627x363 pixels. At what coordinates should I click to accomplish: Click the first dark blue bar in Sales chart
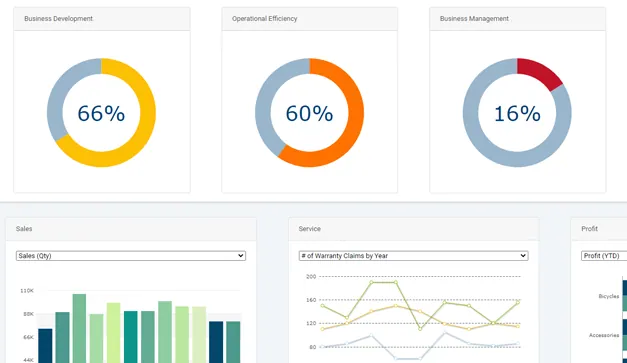pyautogui.click(x=45, y=346)
